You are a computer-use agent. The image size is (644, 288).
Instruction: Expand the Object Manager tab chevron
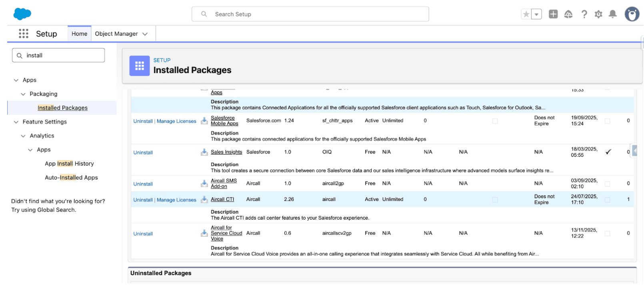(145, 34)
